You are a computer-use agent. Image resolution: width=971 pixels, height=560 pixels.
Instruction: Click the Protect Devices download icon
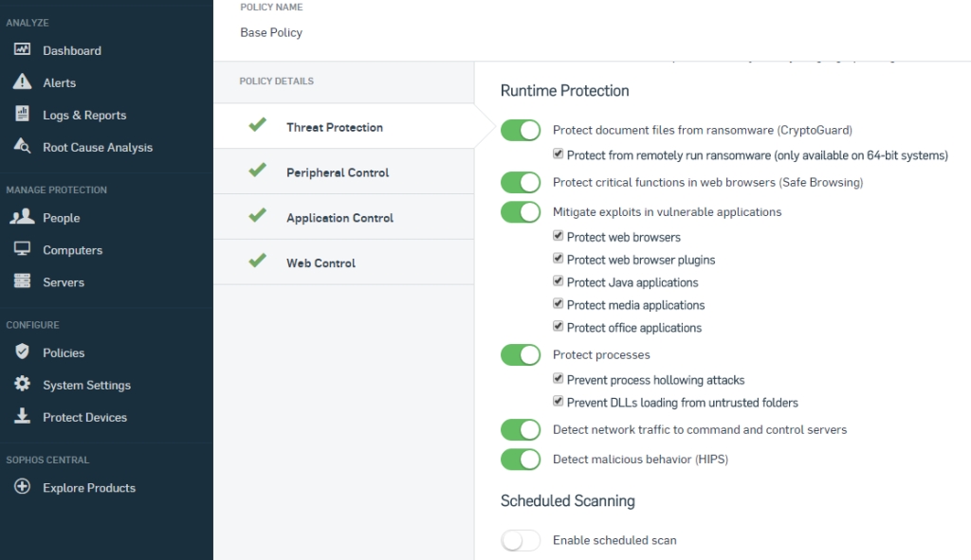[x=23, y=417]
